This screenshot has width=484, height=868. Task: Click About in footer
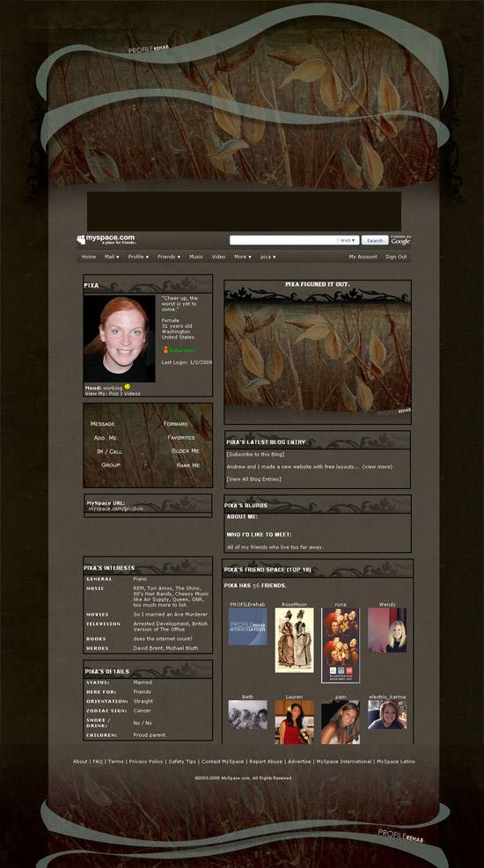pyautogui.click(x=80, y=762)
